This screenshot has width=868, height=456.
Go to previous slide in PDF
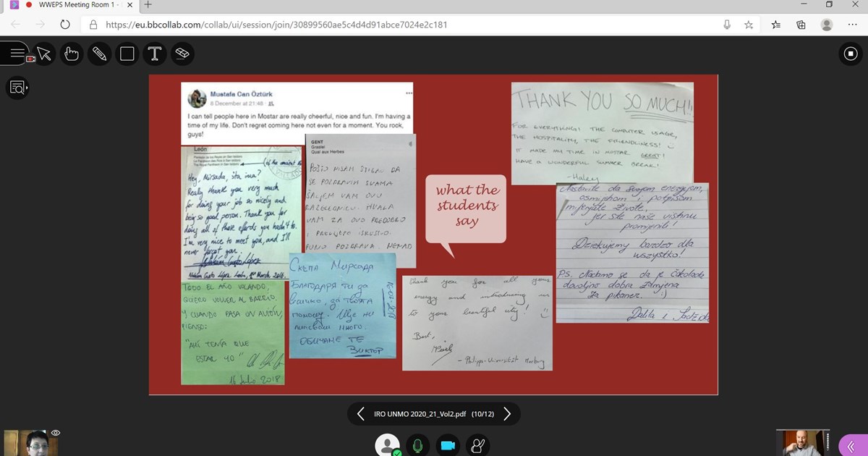pos(360,414)
